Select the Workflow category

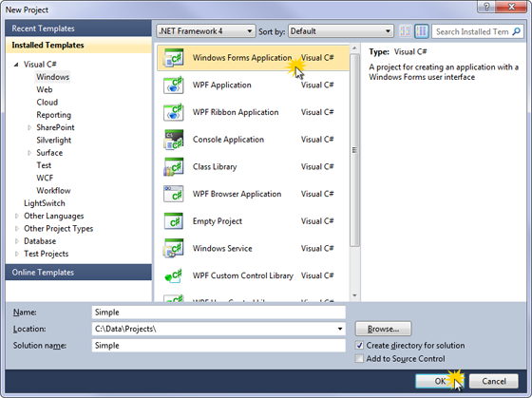[x=53, y=191]
